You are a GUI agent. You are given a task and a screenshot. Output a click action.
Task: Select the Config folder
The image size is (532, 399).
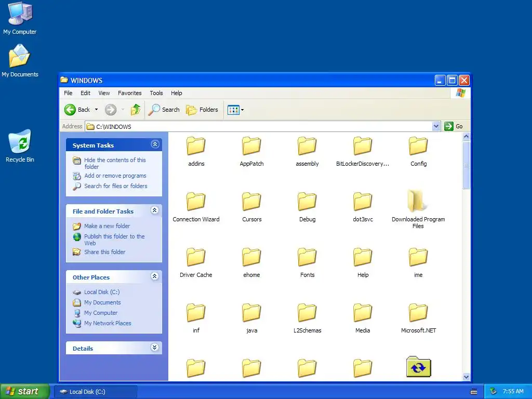coord(418,151)
